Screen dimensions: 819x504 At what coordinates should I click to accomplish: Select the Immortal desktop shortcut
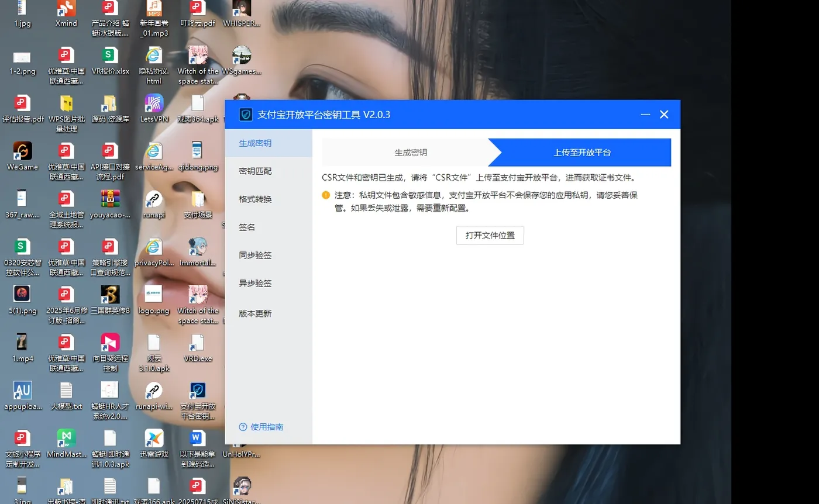198,253
